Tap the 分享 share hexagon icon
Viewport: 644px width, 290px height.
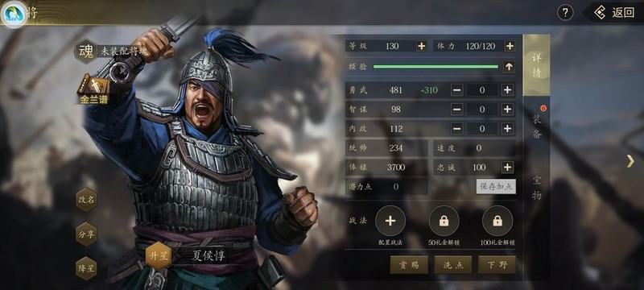[86, 234]
